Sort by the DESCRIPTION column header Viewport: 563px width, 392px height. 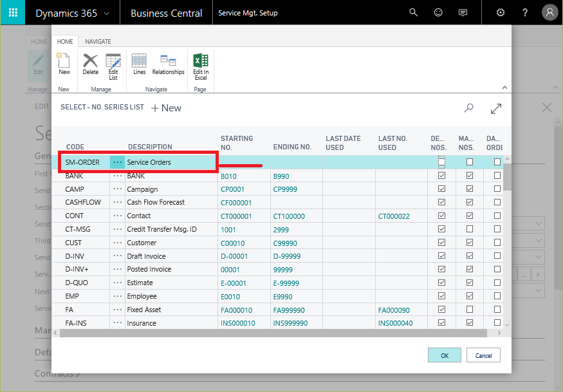coord(150,147)
